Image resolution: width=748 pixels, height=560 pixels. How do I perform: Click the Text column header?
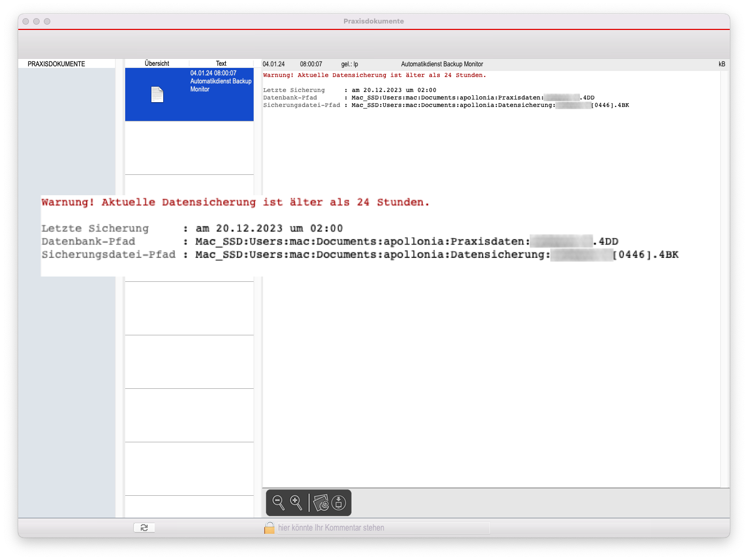point(221,64)
